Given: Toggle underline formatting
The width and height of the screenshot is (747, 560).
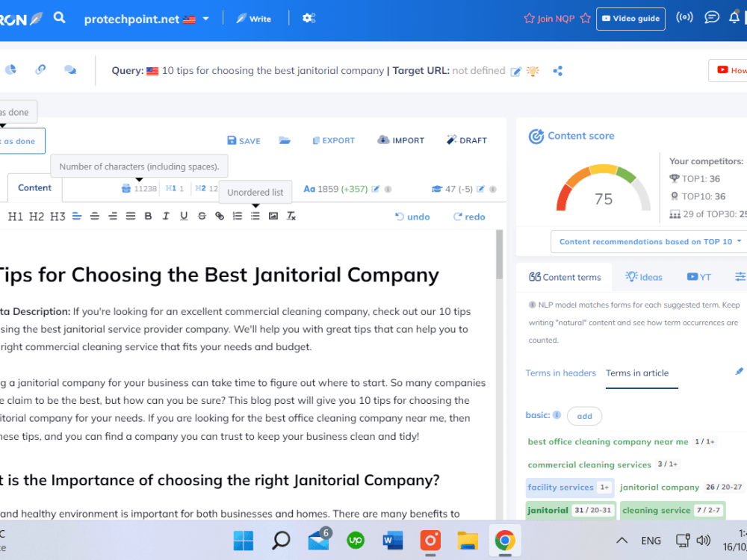Looking at the screenshot, I should [x=184, y=217].
